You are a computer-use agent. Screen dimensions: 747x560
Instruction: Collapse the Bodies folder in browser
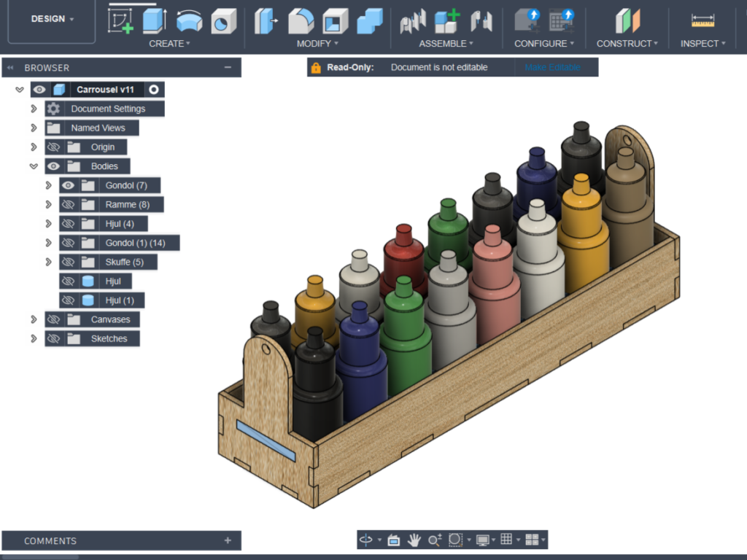point(34,166)
